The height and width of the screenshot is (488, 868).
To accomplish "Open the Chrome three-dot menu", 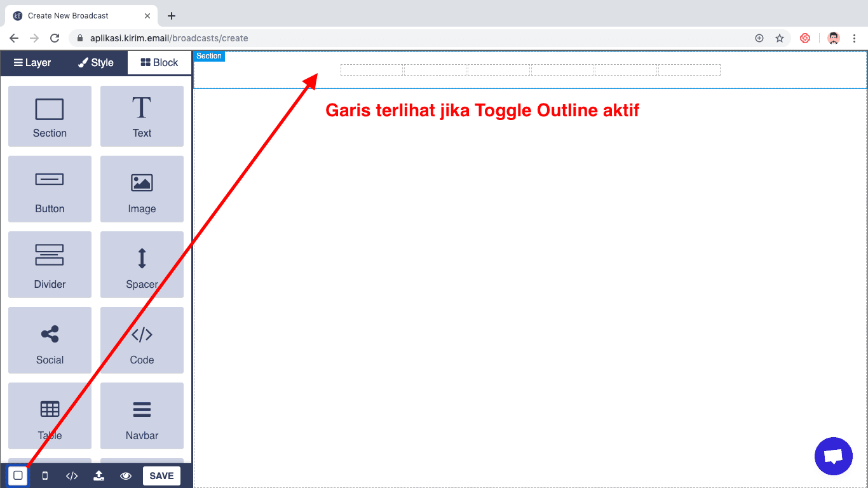I will (855, 38).
